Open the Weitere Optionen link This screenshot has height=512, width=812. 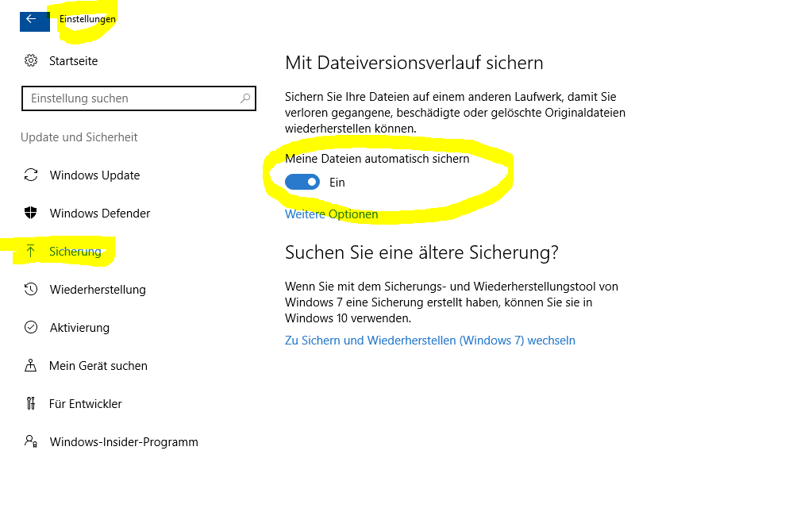332,214
